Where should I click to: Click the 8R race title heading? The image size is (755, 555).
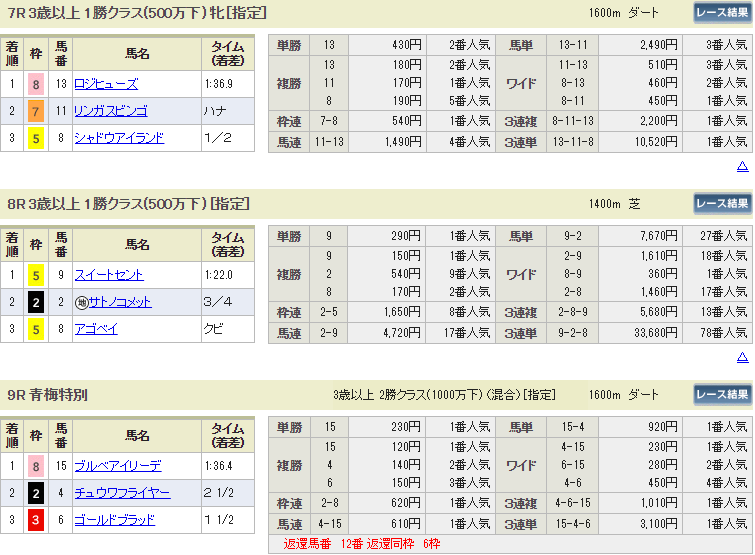click(128, 204)
